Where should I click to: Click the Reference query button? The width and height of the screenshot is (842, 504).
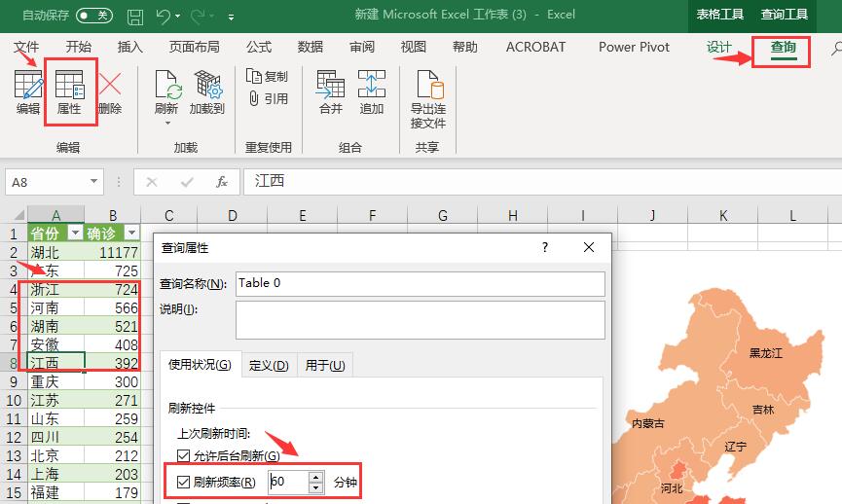click(x=268, y=98)
